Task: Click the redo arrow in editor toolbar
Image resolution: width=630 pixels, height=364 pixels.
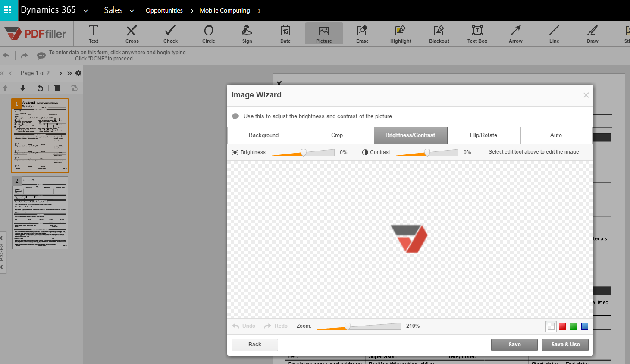Action: tap(24, 56)
